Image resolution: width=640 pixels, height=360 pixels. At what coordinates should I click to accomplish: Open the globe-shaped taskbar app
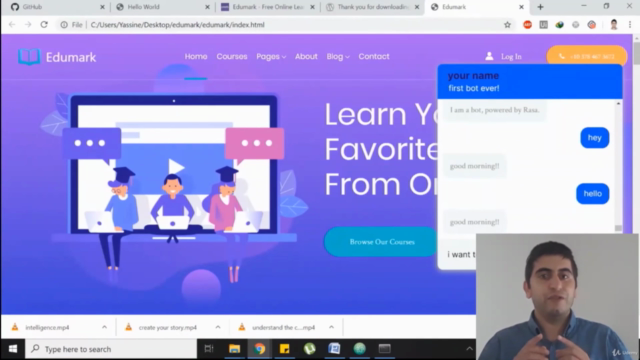(x=359, y=349)
